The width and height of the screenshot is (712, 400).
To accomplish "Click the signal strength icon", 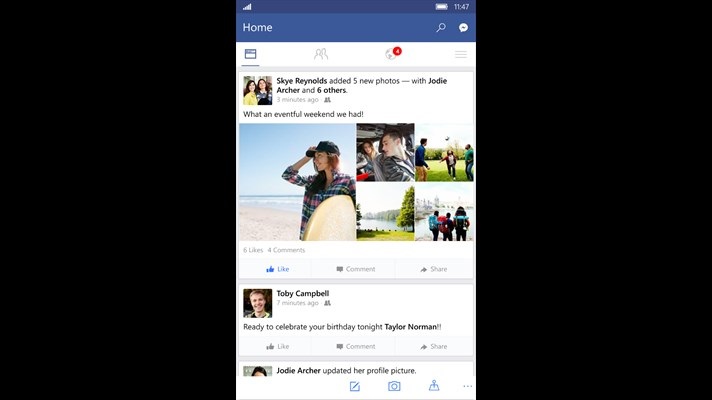I will (x=247, y=7).
